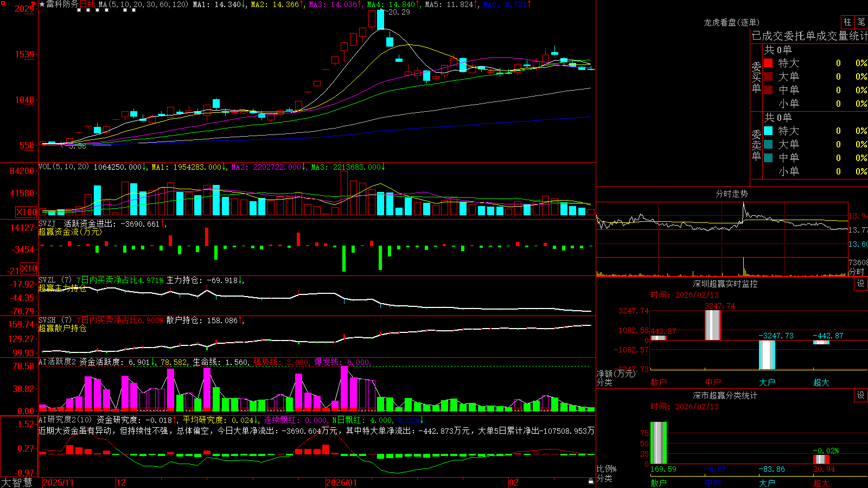Viewport: 868px width, 488px height.
Task: Switch 龙虎看盘 to 柱 view
Action: 848,22
